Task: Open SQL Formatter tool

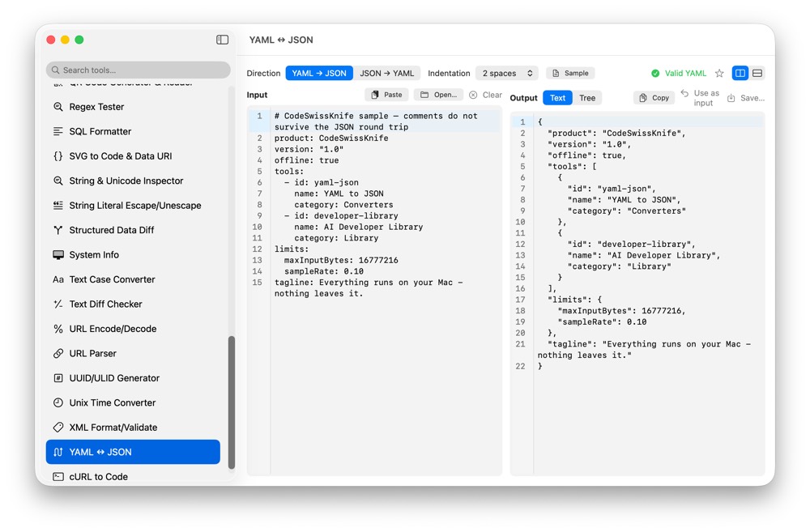Action: [133, 131]
